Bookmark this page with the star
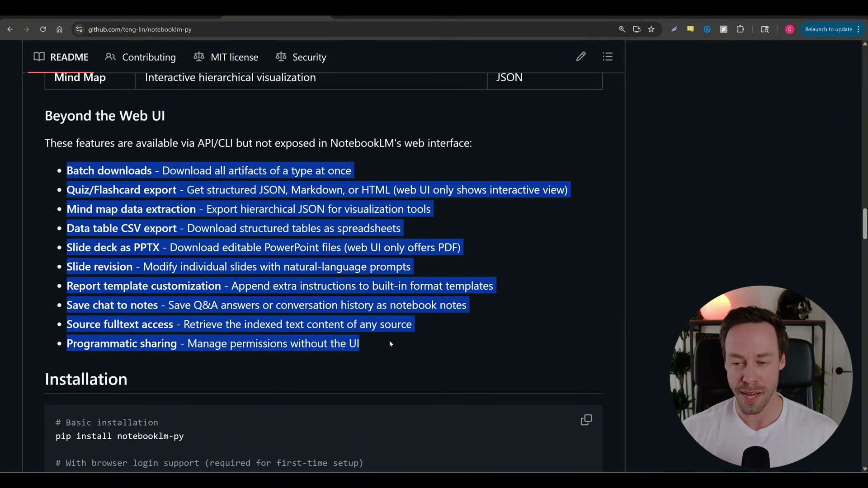This screenshot has height=488, width=868. pyautogui.click(x=651, y=29)
